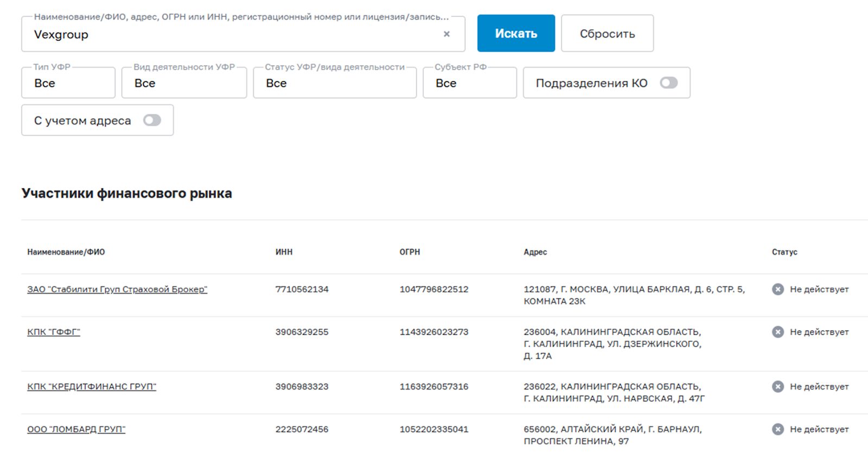Open the ООО "ЛОМБАРД ГРУП" link
Viewport: 868px width, 453px height.
(76, 429)
